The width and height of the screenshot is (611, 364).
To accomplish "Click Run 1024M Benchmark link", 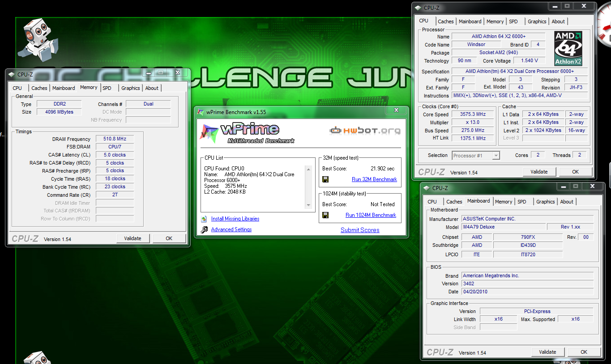I will tap(371, 215).
